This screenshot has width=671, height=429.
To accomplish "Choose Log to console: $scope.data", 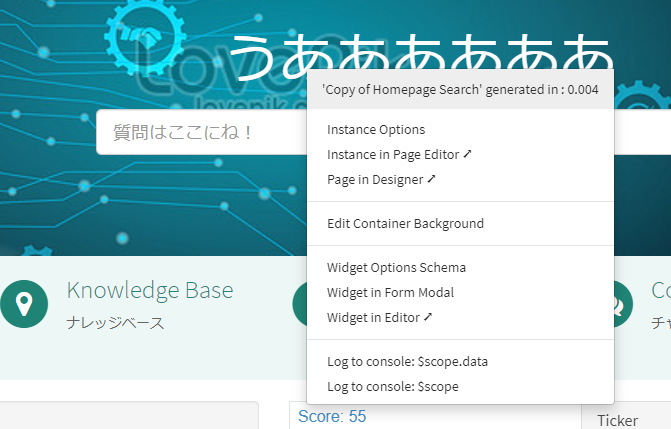I will pyautogui.click(x=407, y=362).
